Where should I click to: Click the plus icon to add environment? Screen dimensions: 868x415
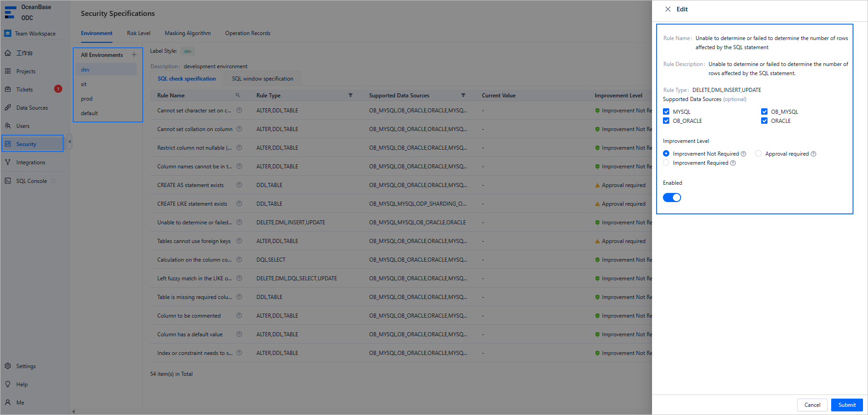point(134,55)
